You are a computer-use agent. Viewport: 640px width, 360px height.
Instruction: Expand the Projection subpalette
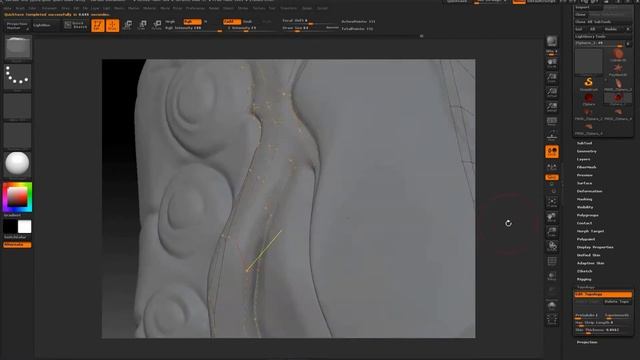click(x=587, y=342)
